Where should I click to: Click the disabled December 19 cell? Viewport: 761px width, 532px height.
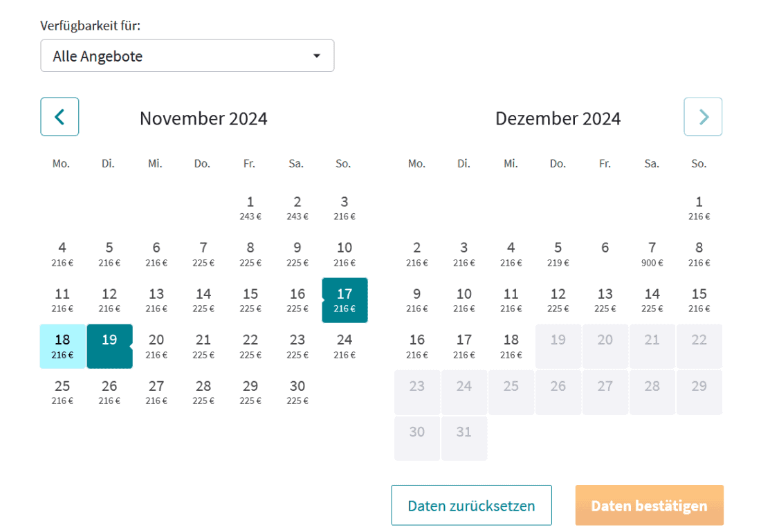558,346
